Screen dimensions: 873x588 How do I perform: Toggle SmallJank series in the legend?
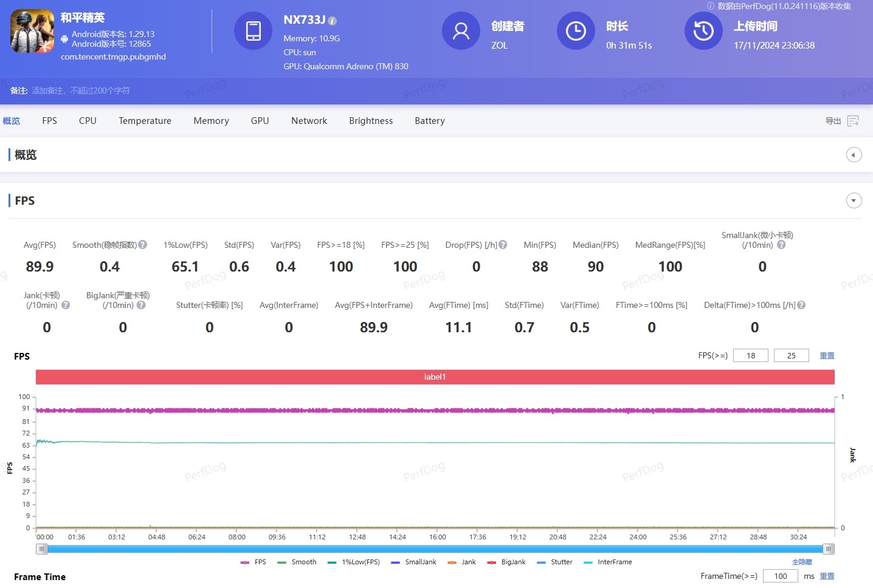pos(413,562)
